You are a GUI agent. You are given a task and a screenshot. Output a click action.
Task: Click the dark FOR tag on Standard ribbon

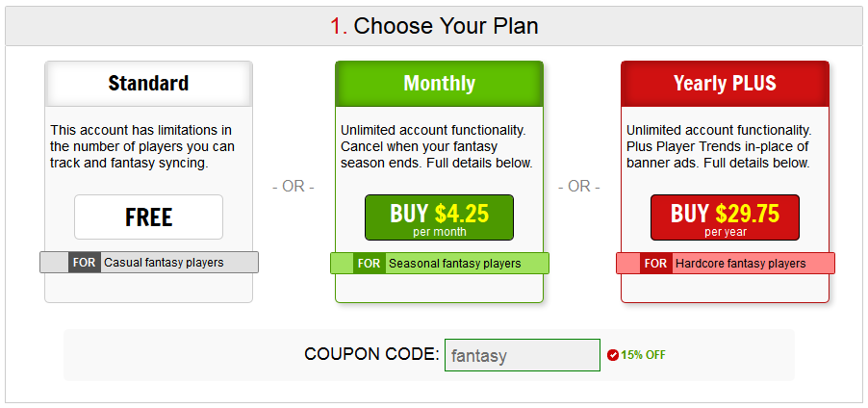84,263
